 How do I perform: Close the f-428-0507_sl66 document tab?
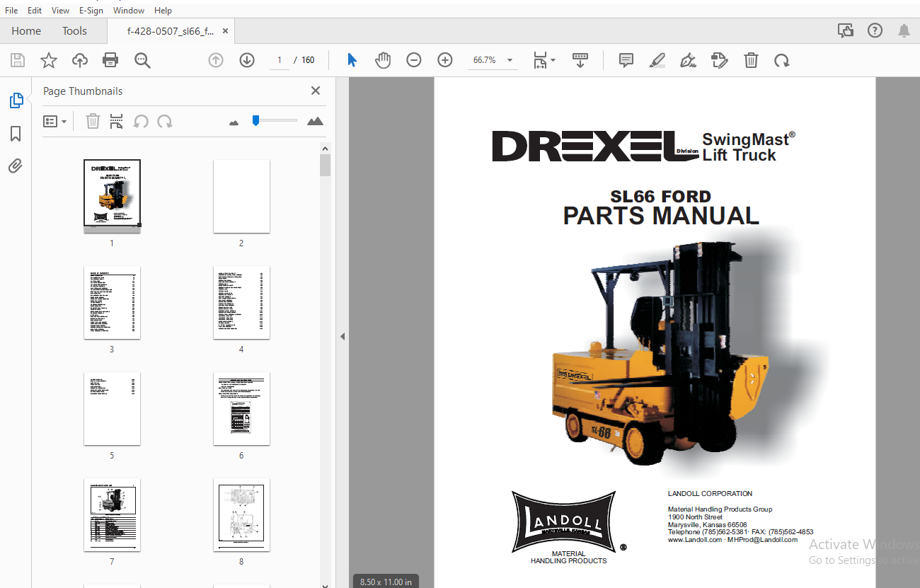point(225,31)
